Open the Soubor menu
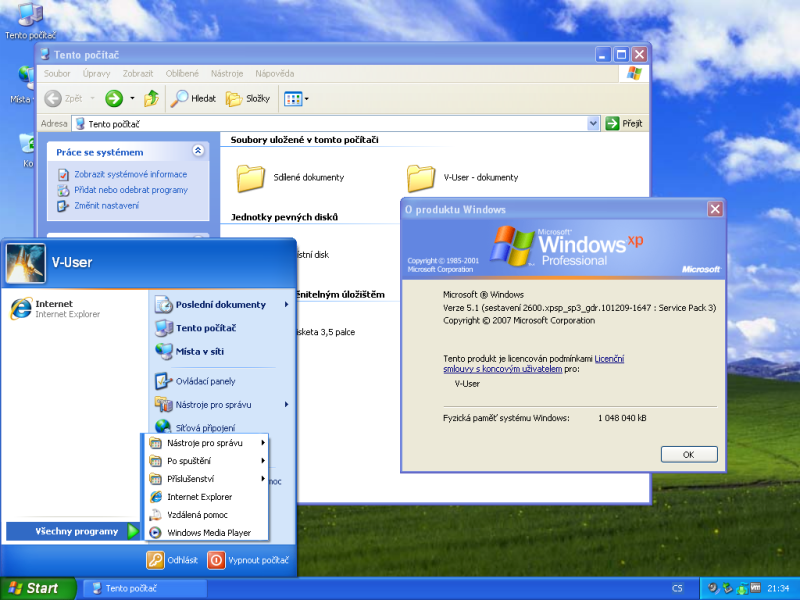 57,73
